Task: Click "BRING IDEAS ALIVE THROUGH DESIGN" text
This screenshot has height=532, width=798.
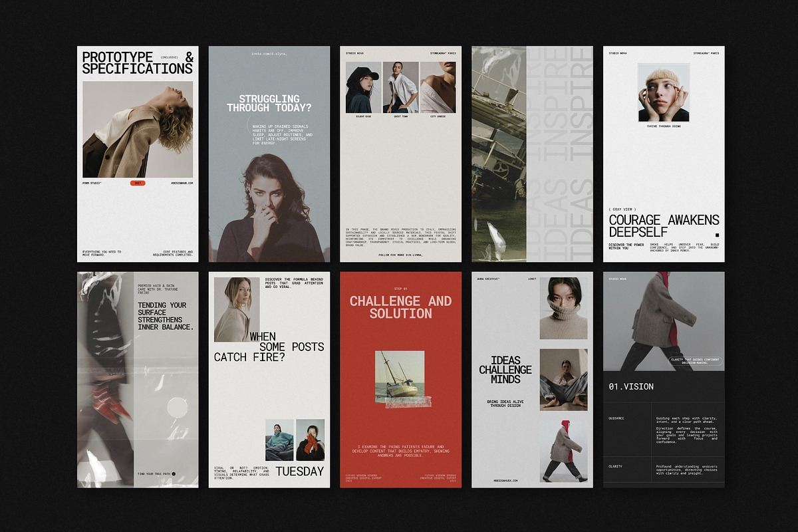Action: (505, 404)
